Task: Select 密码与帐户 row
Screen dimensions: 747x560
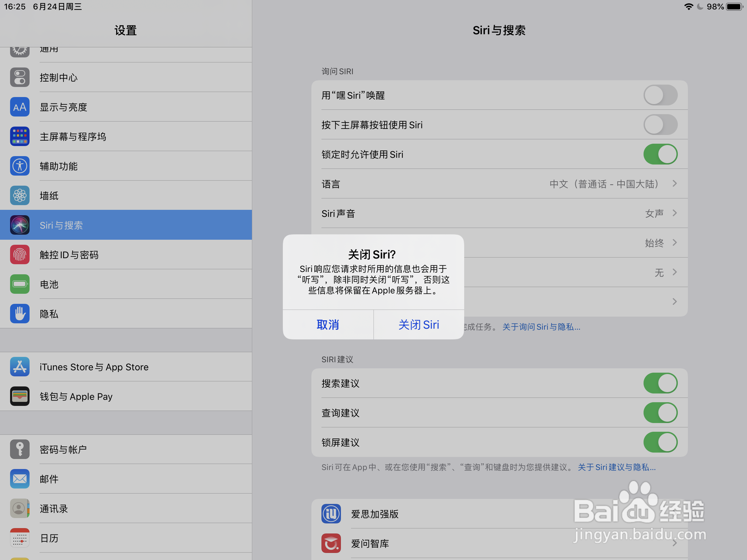Action: (126, 449)
